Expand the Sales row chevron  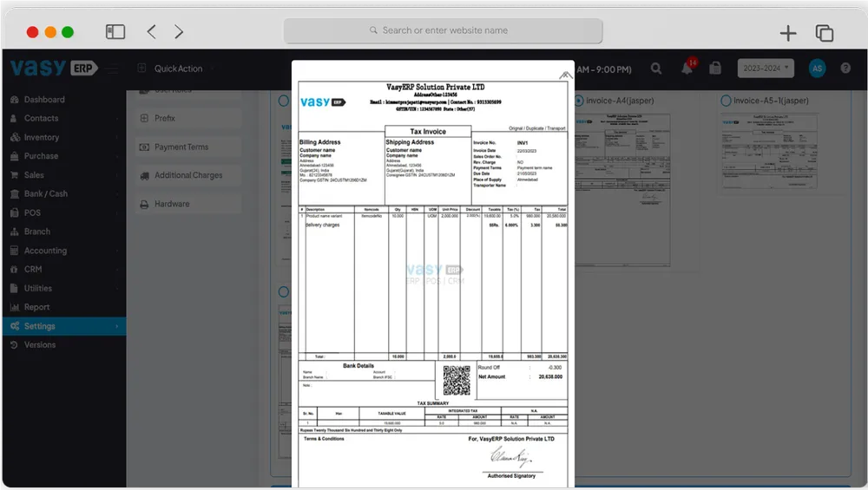117,175
